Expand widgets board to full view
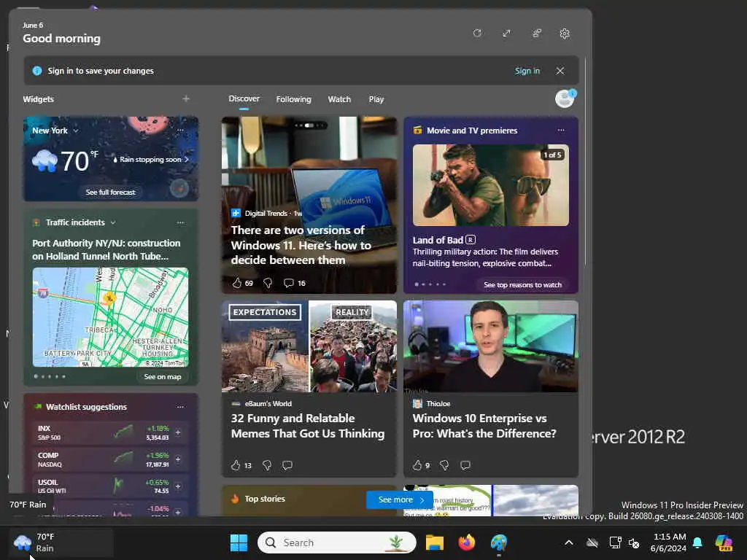Image resolution: width=747 pixels, height=560 pixels. pyautogui.click(x=506, y=33)
